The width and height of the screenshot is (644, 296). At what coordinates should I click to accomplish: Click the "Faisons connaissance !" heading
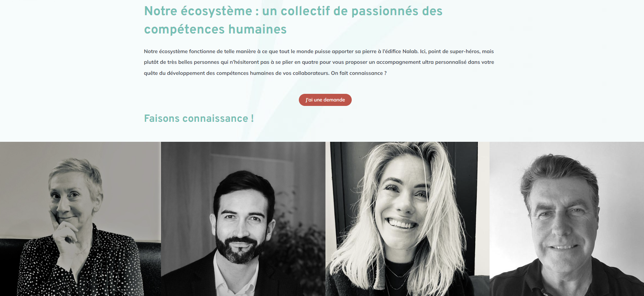199,118
